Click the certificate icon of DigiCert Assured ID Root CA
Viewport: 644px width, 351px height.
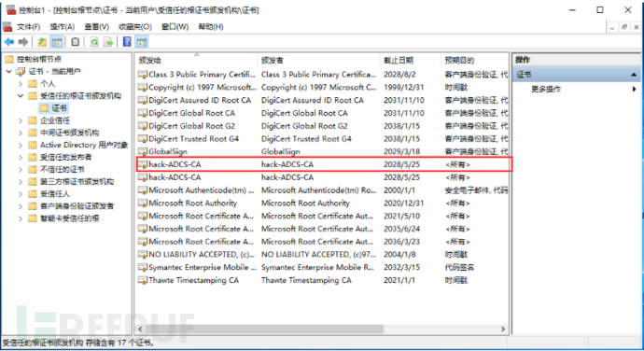(x=143, y=100)
